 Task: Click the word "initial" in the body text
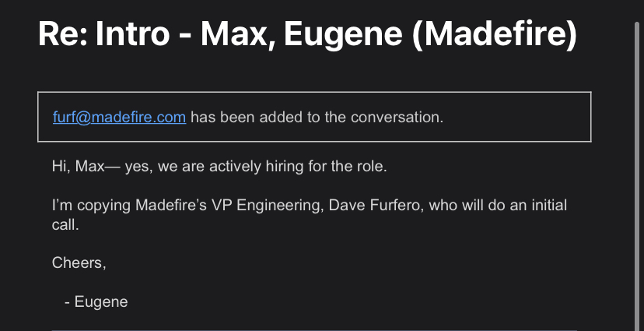550,205
